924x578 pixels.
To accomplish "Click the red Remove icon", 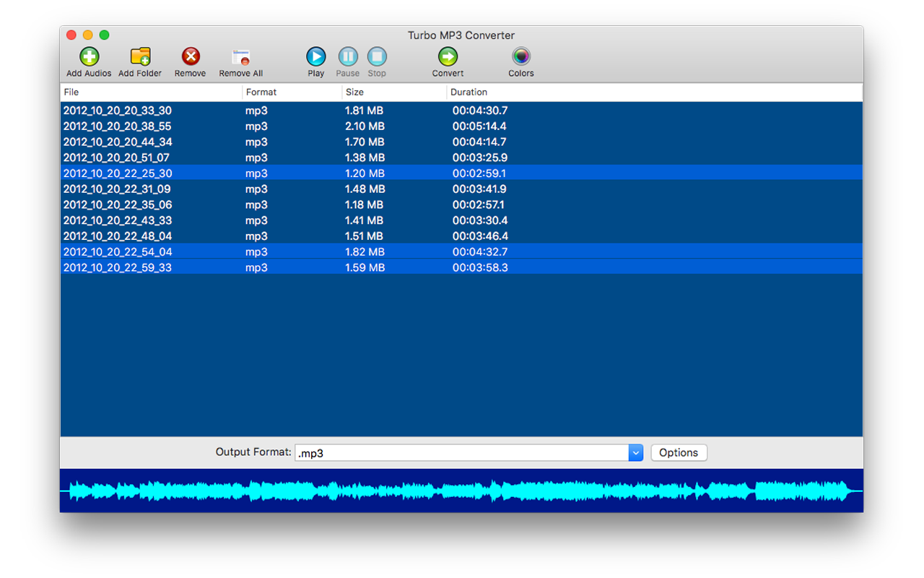I will [191, 56].
